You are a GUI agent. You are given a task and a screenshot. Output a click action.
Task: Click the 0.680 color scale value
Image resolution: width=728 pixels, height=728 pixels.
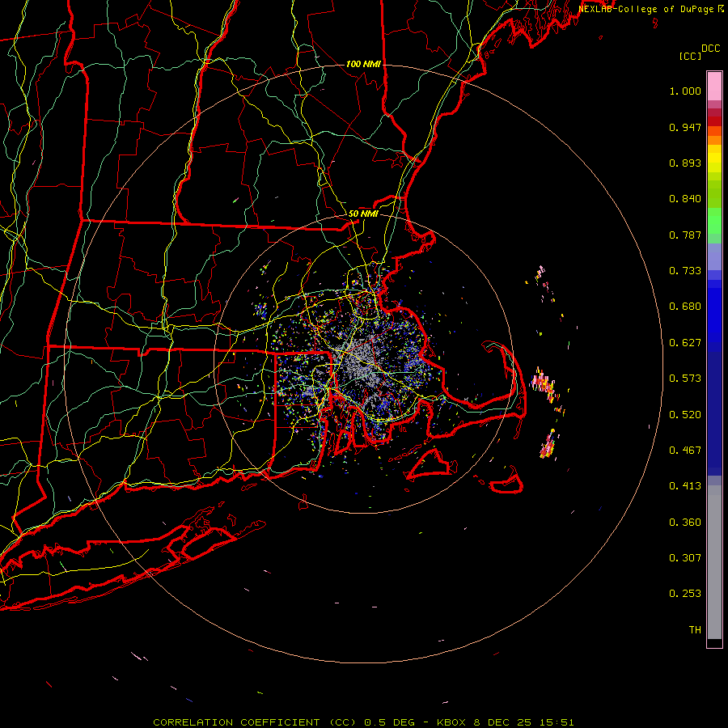(685, 307)
